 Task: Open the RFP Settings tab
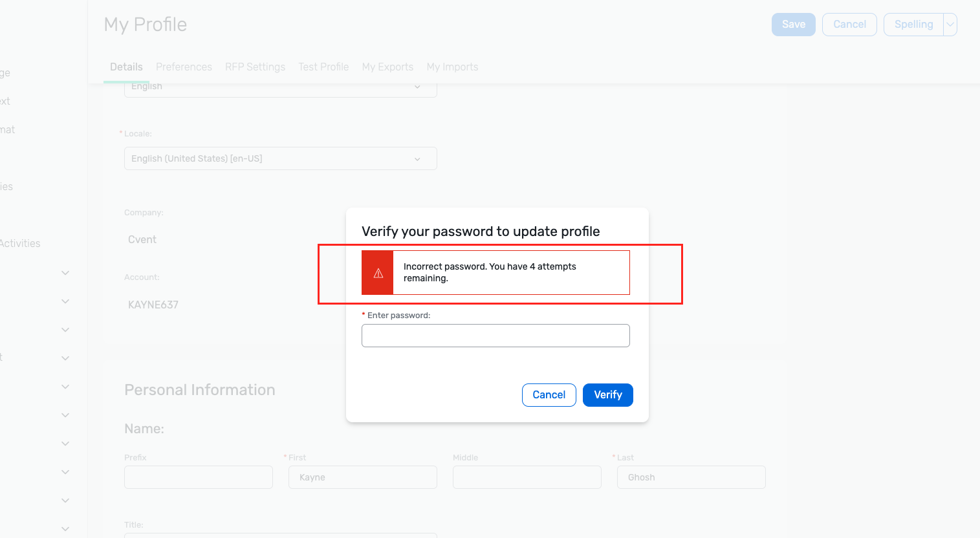pos(255,67)
